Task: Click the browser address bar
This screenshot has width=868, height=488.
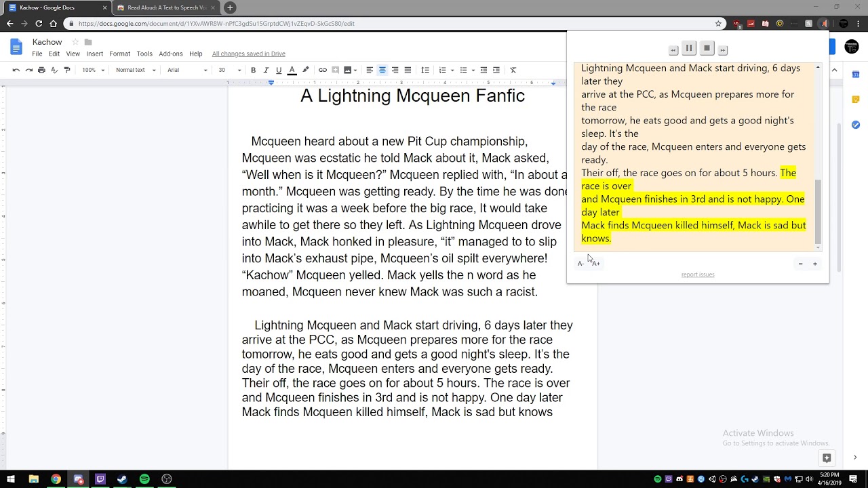Action: coord(393,23)
